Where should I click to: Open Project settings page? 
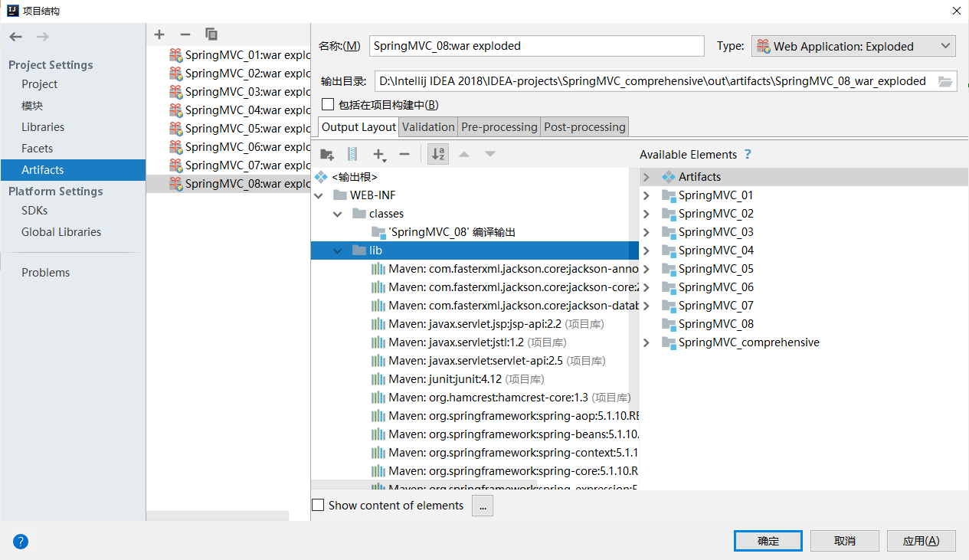[40, 84]
